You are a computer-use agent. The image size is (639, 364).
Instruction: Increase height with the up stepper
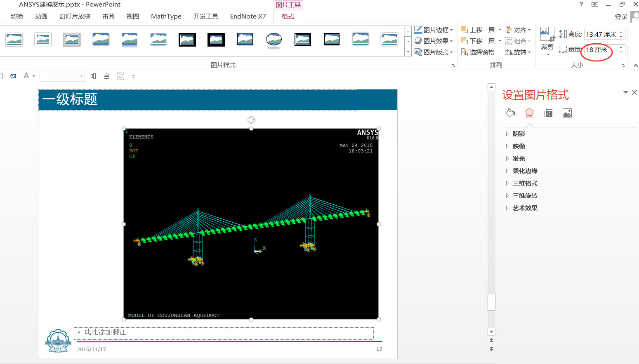pos(621,32)
